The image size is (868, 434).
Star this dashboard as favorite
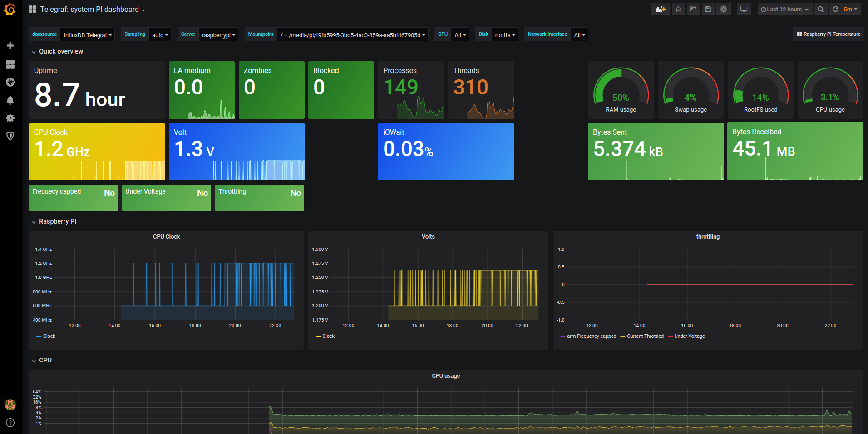tap(678, 9)
